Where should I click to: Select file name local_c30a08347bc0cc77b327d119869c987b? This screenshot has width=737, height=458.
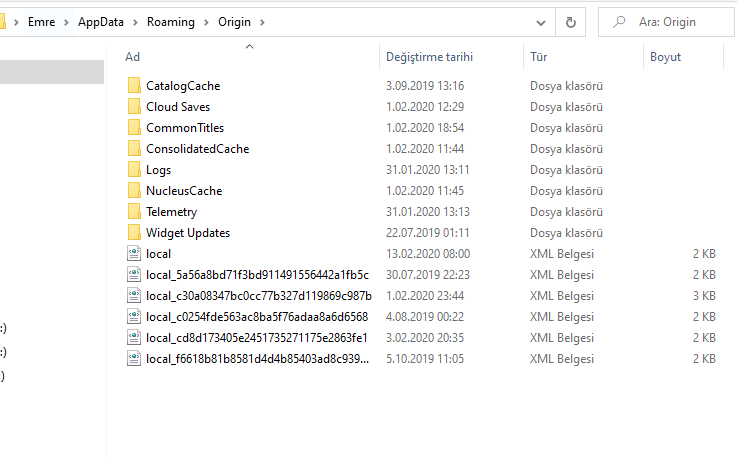pyautogui.click(x=259, y=296)
